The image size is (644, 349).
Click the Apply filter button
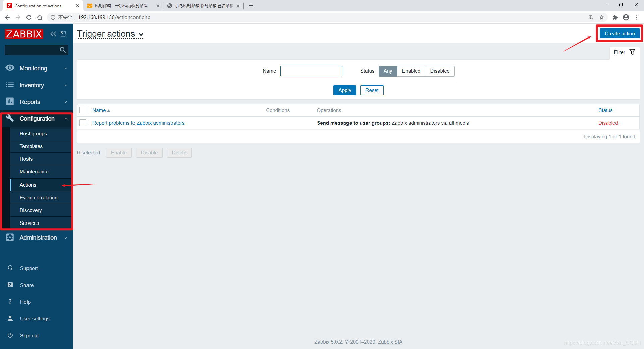pos(344,90)
